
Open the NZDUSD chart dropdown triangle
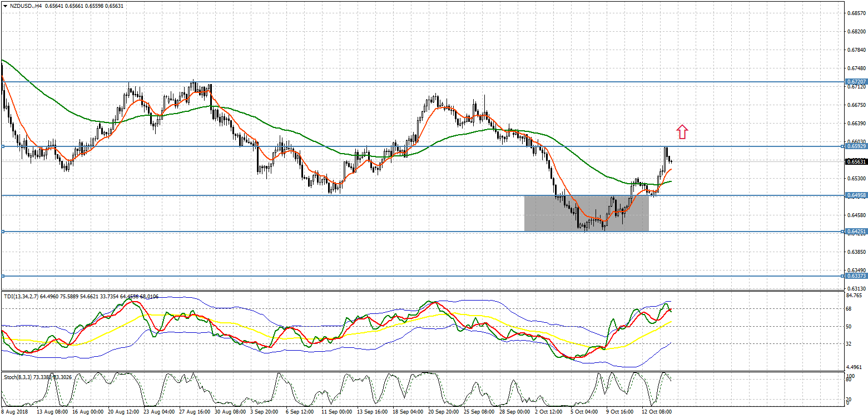coord(4,6)
